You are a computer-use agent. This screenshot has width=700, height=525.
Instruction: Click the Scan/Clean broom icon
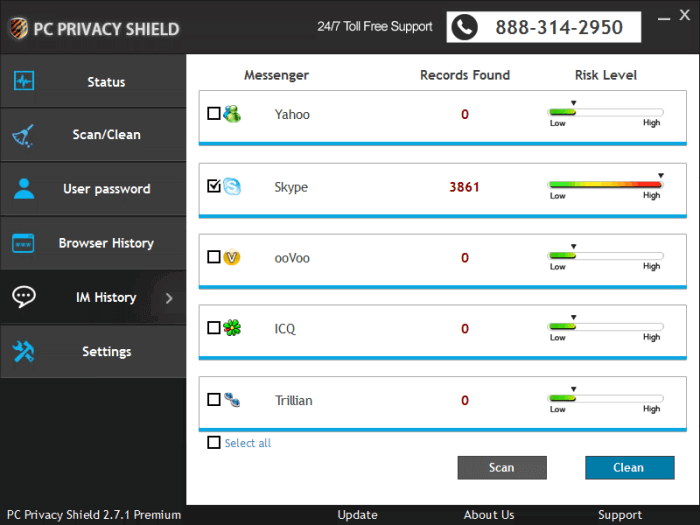coord(23,135)
